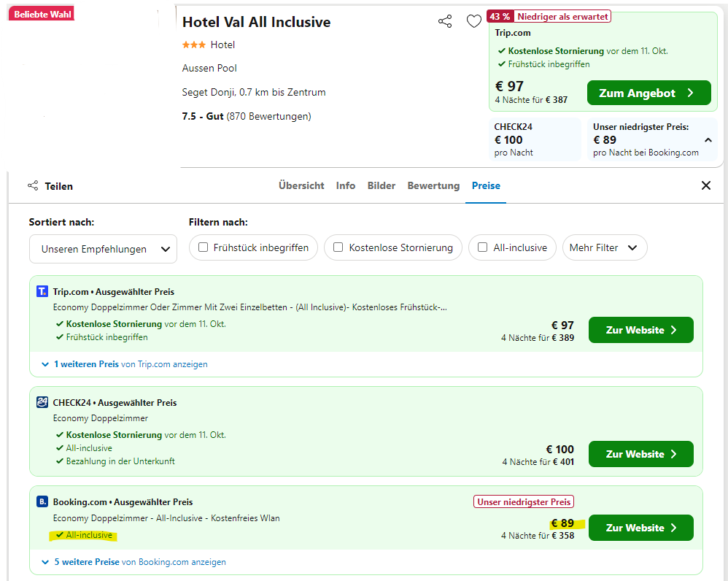728x581 pixels.
Task: Click the Teilen share label
Action: tap(58, 186)
